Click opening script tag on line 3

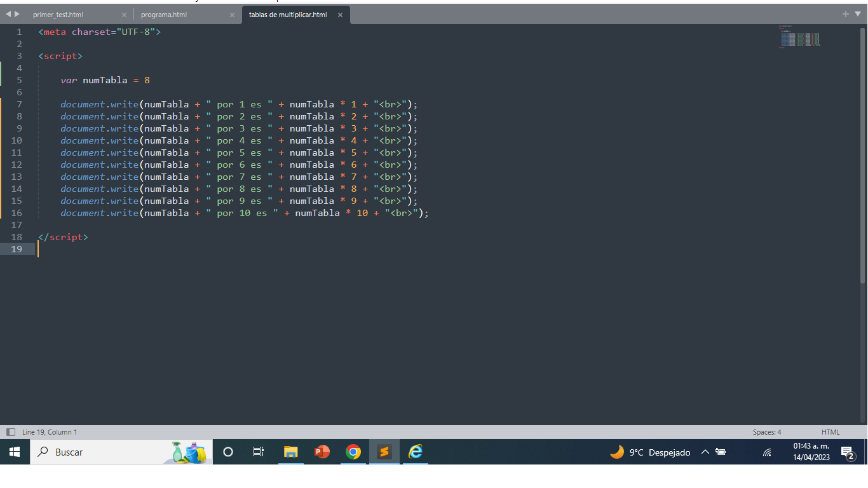60,56
